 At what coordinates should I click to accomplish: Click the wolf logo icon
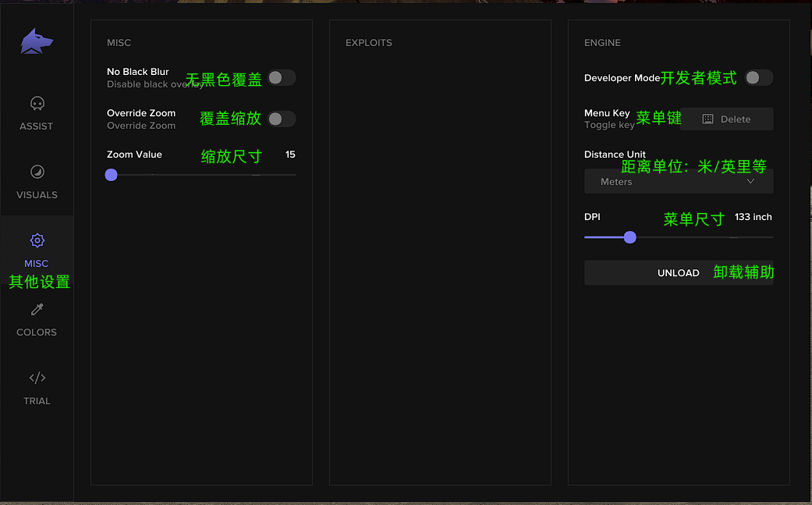[x=37, y=41]
